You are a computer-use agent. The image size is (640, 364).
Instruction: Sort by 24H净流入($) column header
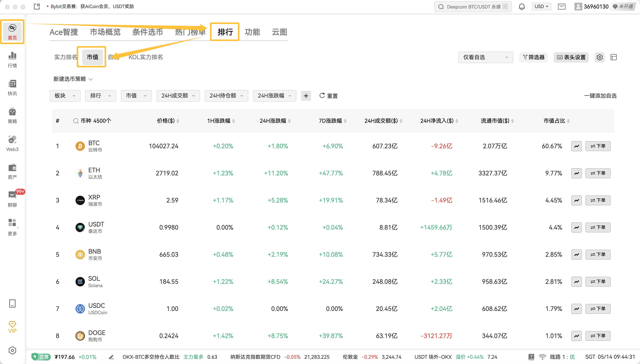[x=439, y=121]
